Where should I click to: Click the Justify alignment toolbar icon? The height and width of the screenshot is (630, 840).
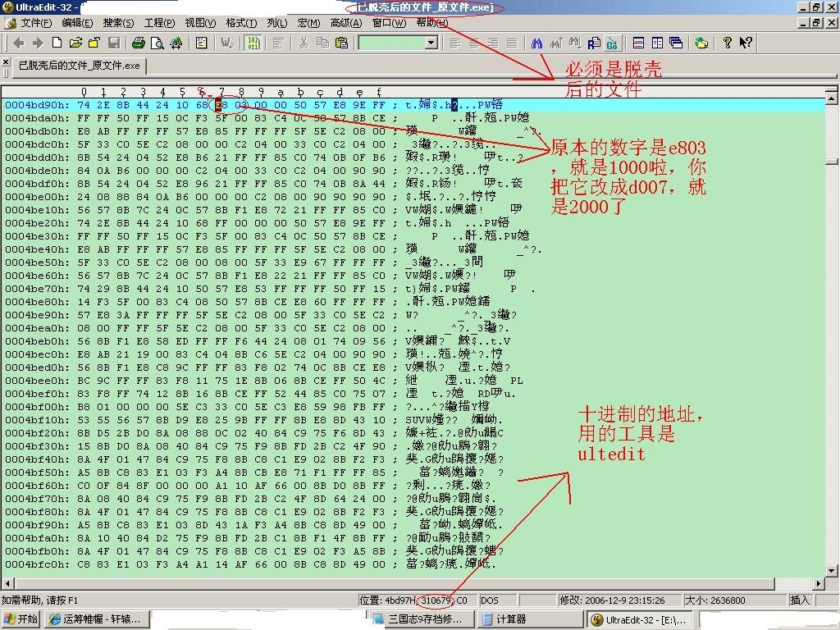coord(512,43)
